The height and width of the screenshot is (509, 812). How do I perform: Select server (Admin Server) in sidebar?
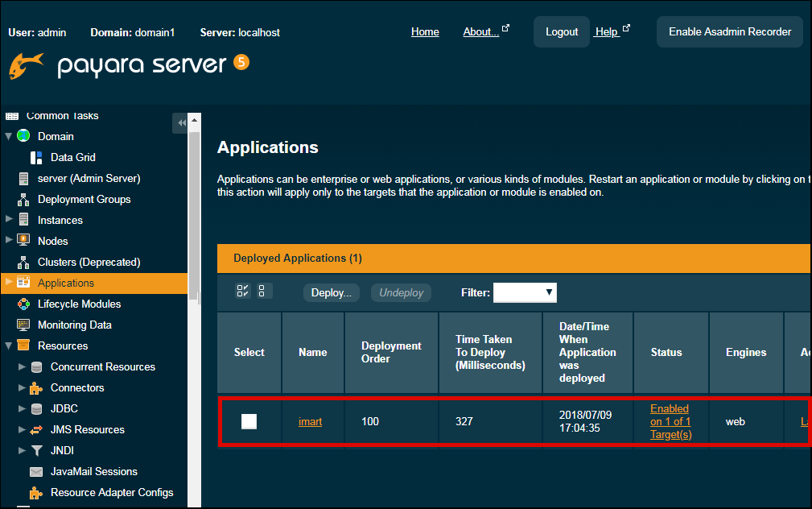pos(89,178)
